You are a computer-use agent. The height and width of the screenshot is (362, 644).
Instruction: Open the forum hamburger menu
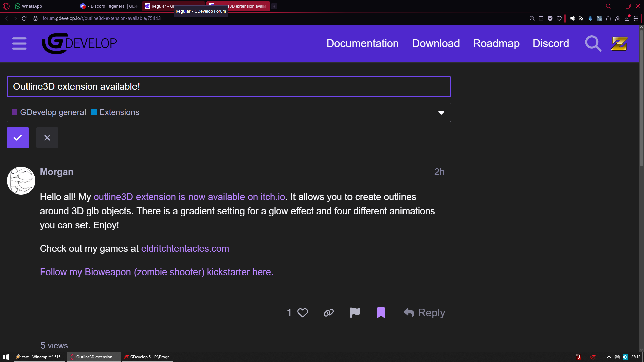19,44
